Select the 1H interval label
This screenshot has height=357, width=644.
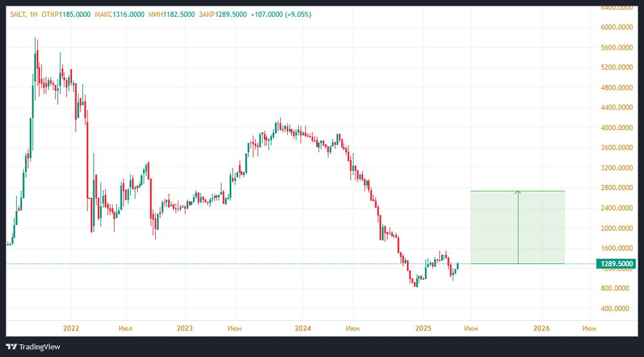tap(32, 14)
